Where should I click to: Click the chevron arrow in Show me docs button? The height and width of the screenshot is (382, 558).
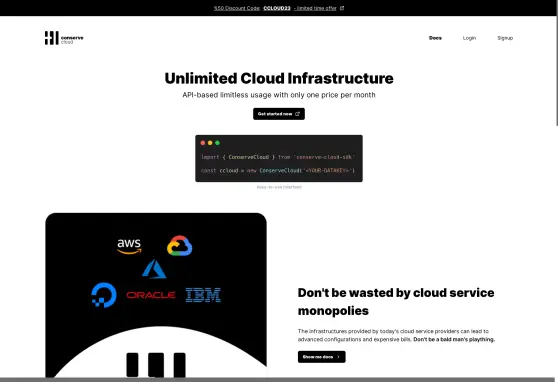pyautogui.click(x=338, y=357)
